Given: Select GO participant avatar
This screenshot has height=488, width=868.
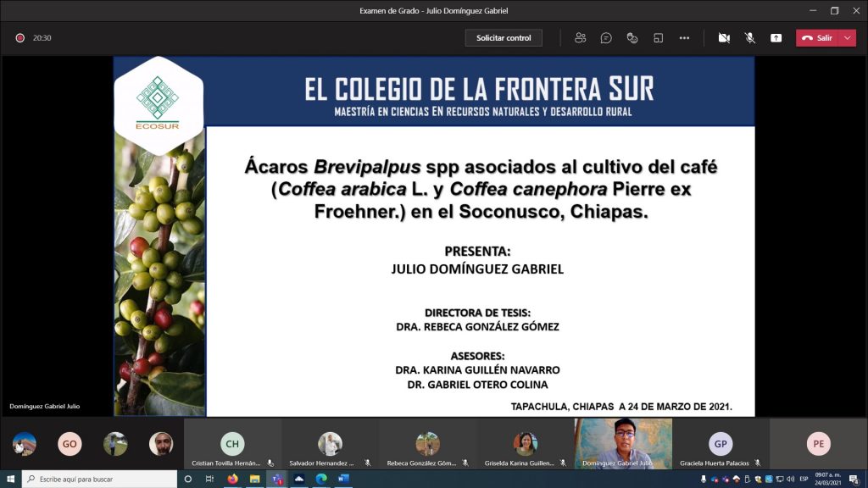Looking at the screenshot, I should 70,444.
